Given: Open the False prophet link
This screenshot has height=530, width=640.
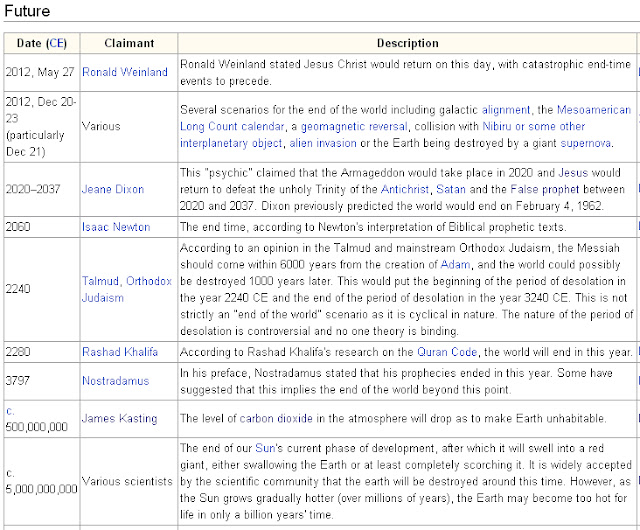Looking at the screenshot, I should tap(544, 189).
